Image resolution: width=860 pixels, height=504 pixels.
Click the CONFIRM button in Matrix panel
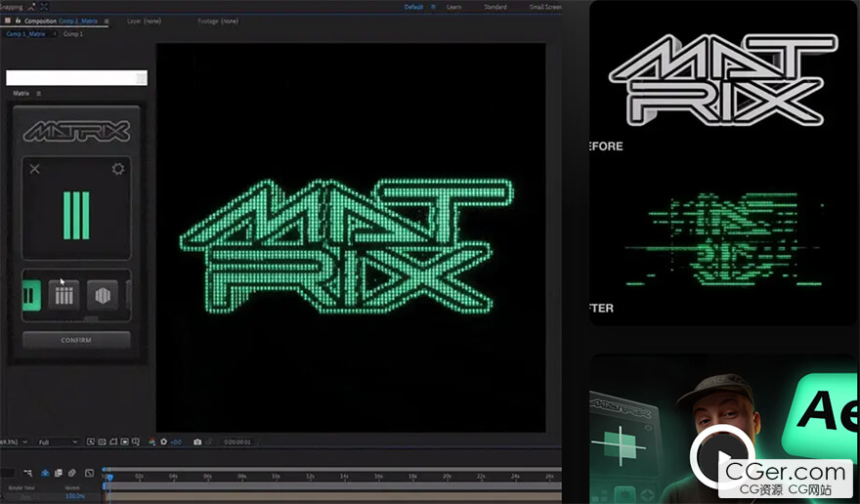pos(76,340)
